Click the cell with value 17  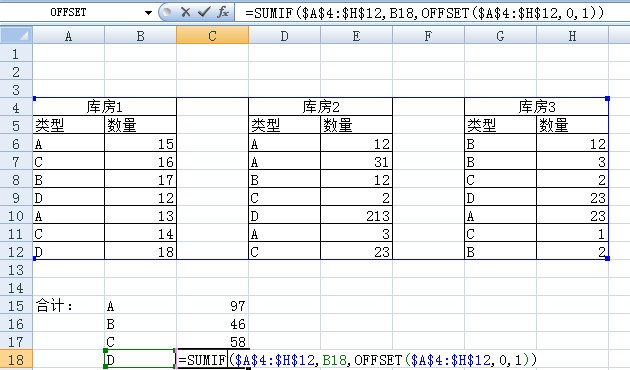(x=140, y=179)
